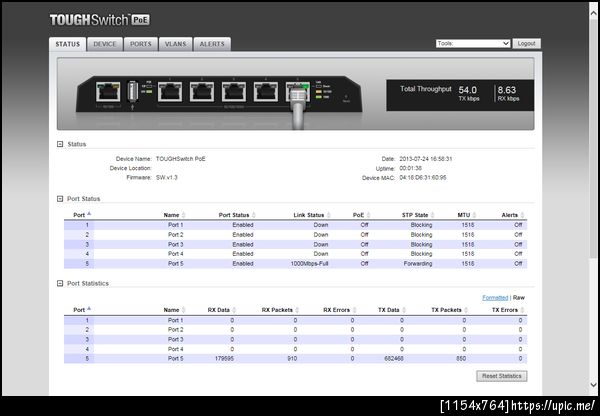Sort by TX Errors column
The image size is (600, 416).
[508, 310]
